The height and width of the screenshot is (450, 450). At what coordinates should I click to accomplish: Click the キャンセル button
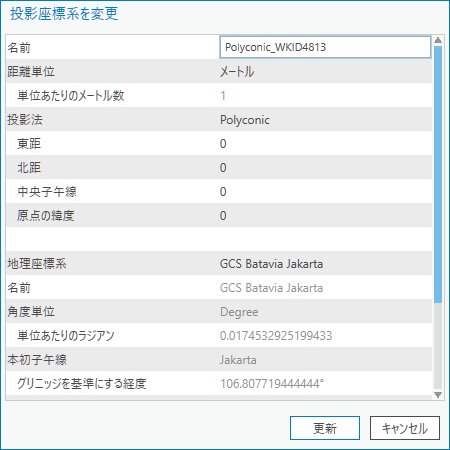[x=405, y=428]
